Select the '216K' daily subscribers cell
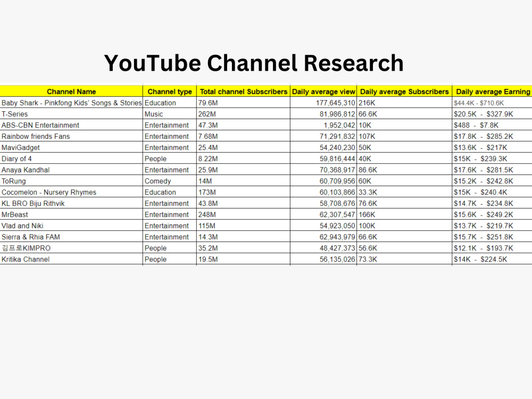The image size is (532, 399). pos(404,103)
